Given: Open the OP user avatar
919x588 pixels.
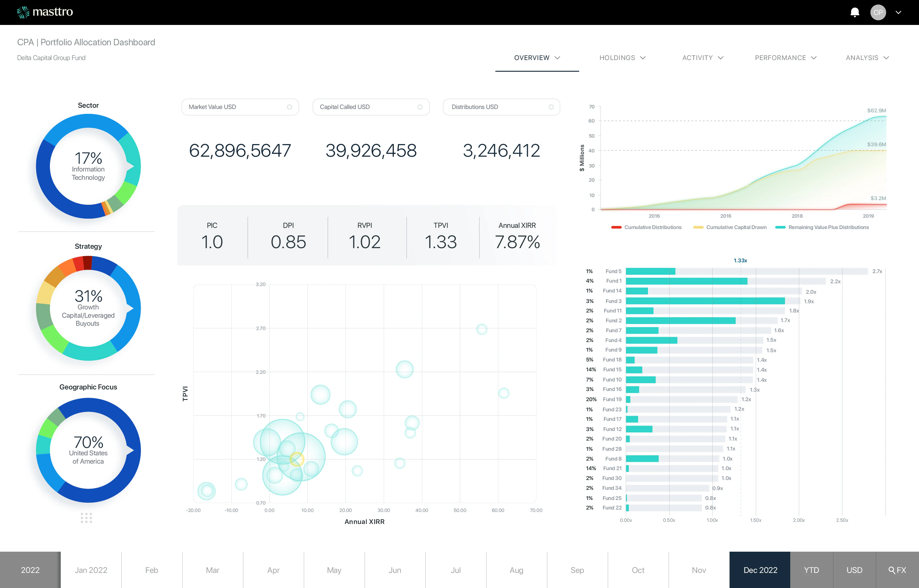Looking at the screenshot, I should [x=878, y=12].
